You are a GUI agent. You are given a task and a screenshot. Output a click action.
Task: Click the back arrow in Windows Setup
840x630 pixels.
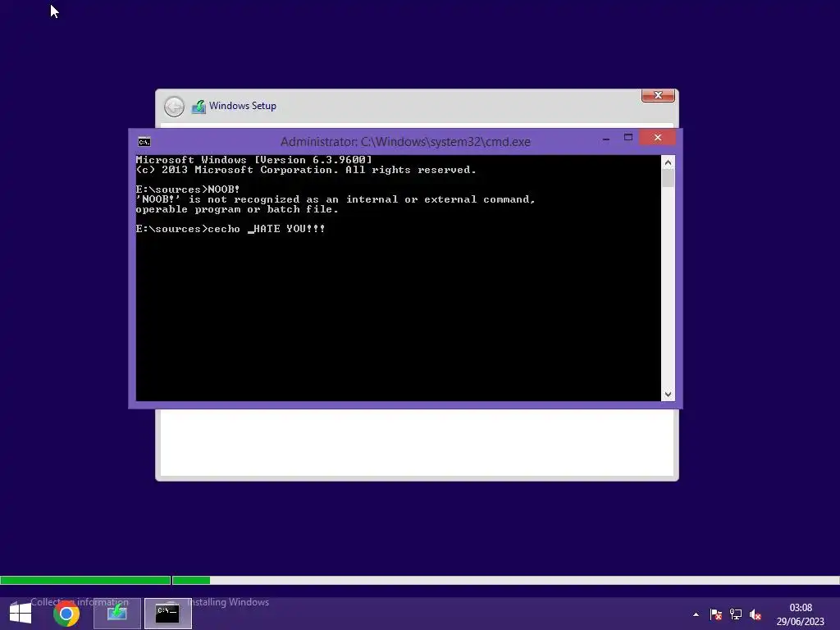[x=174, y=107]
